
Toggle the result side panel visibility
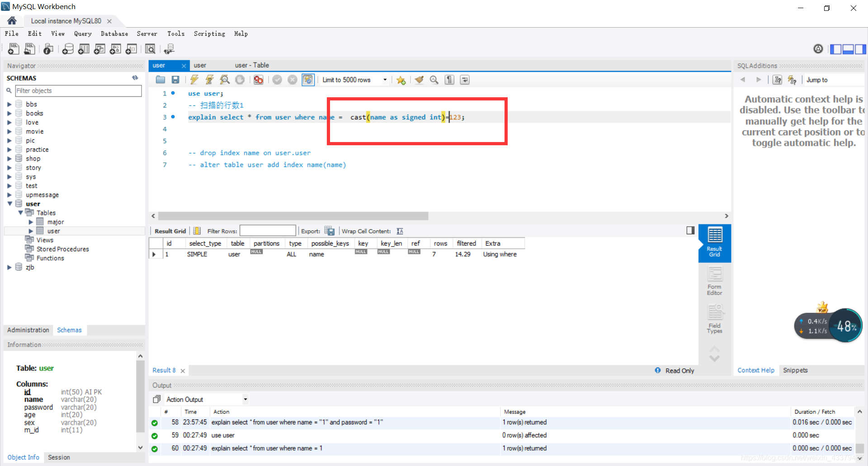click(x=690, y=231)
